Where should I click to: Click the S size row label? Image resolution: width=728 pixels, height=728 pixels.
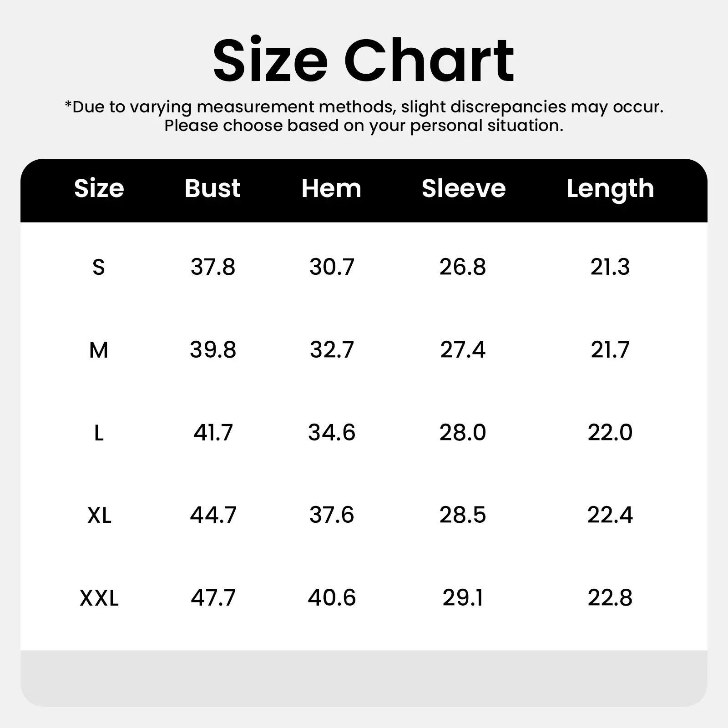point(99,267)
